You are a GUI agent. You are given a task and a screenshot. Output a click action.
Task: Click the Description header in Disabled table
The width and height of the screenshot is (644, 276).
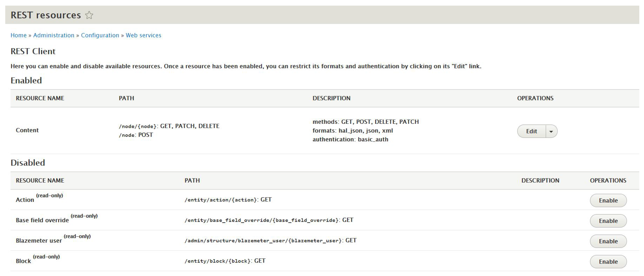pos(540,180)
